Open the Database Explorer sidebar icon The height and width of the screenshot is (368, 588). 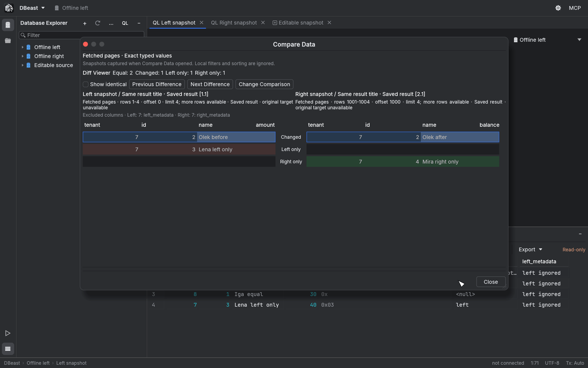tap(8, 25)
